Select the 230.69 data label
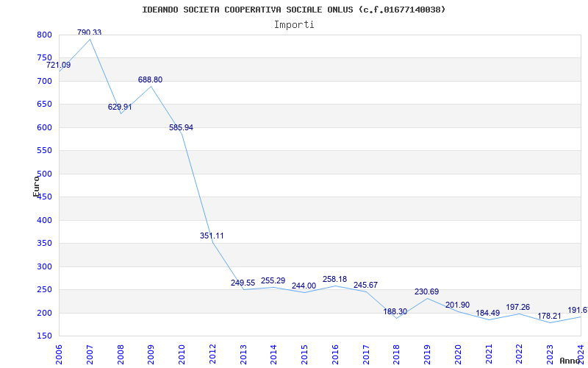 pyautogui.click(x=427, y=291)
